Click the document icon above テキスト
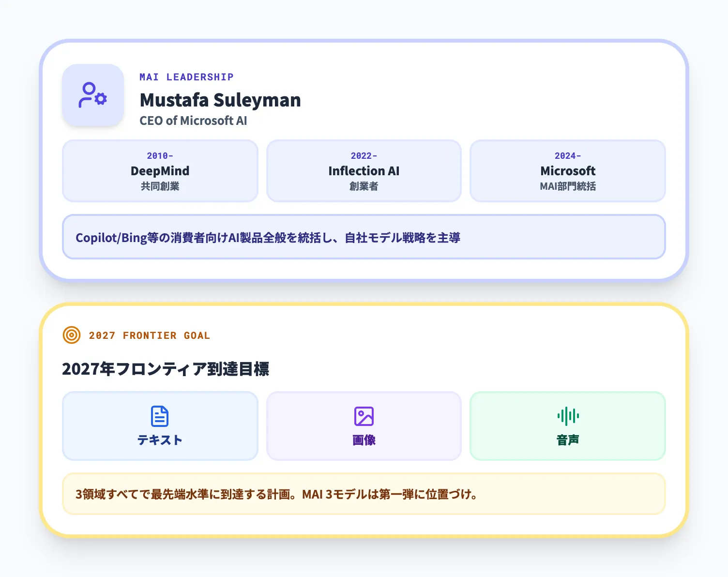728x577 pixels. 160,415
